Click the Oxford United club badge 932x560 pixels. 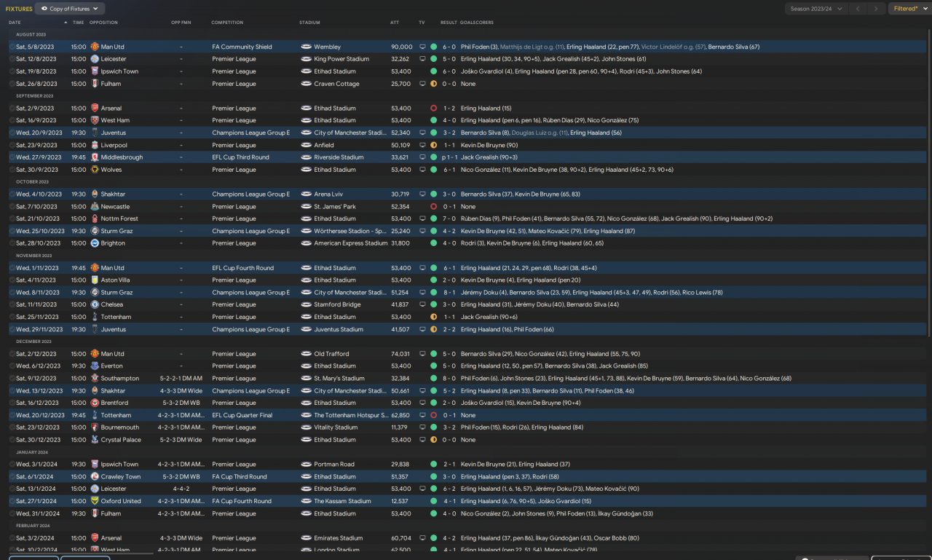pyautogui.click(x=94, y=501)
